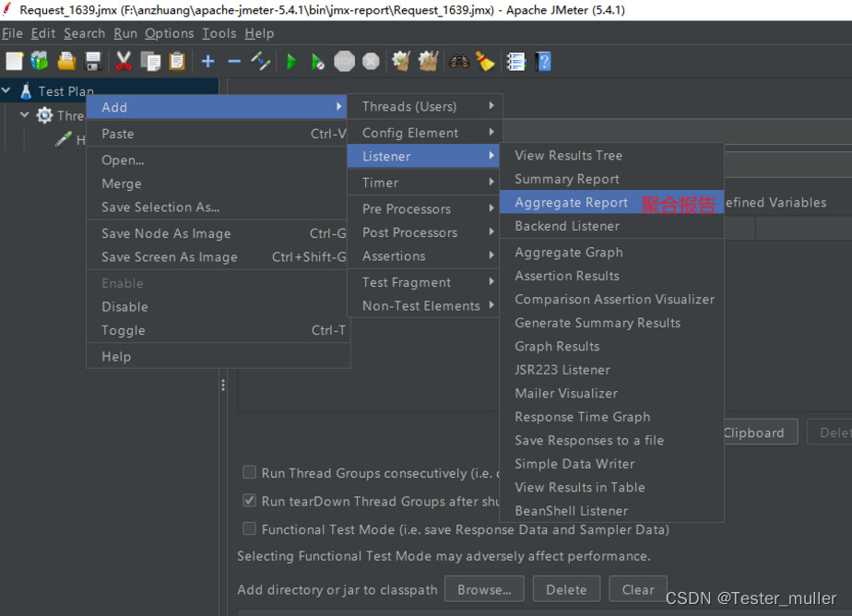The height and width of the screenshot is (616, 852).
Task: Choose Summary Report listener
Action: pos(612,179)
